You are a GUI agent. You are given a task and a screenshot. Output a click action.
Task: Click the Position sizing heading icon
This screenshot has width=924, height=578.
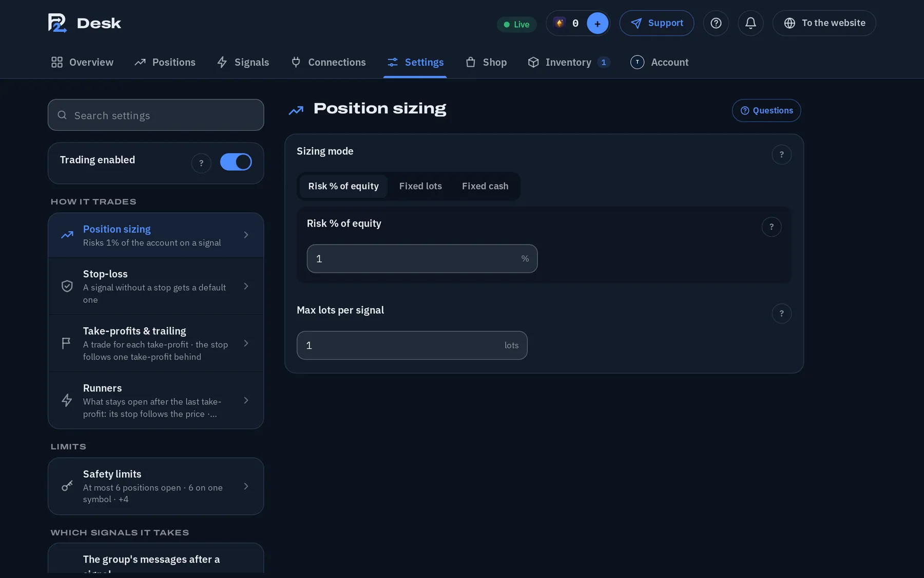click(296, 110)
